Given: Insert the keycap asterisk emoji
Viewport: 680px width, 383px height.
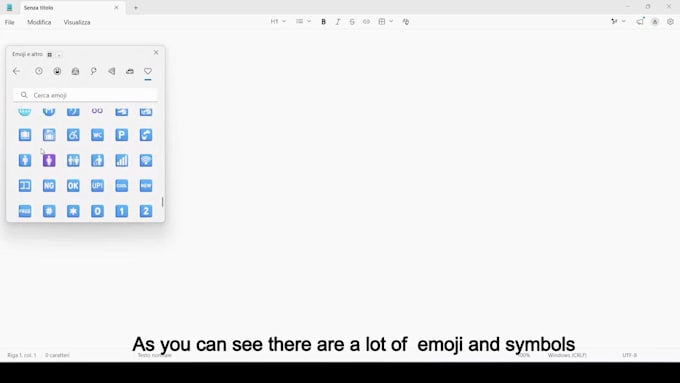Looking at the screenshot, I should (x=73, y=211).
